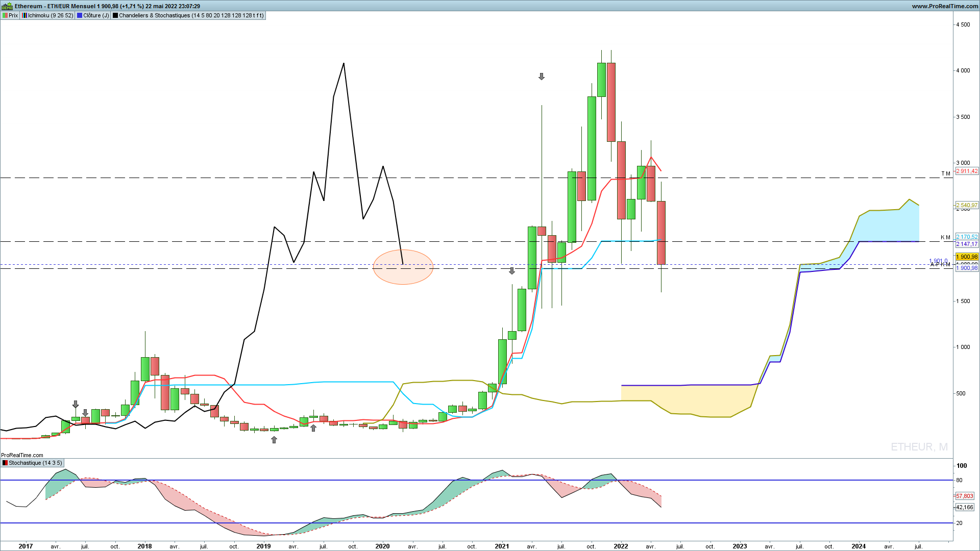
Task: Click the 2019 label on the time axis
Action: point(263,546)
